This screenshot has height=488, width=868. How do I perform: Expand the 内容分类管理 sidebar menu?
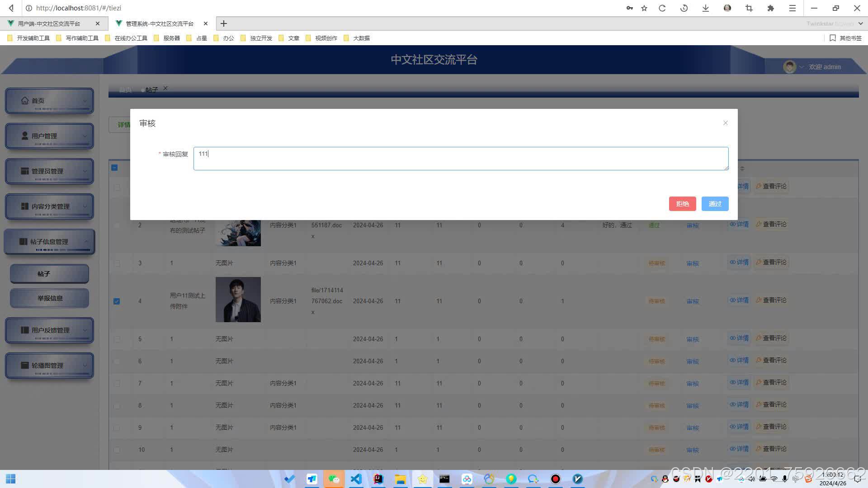point(49,206)
